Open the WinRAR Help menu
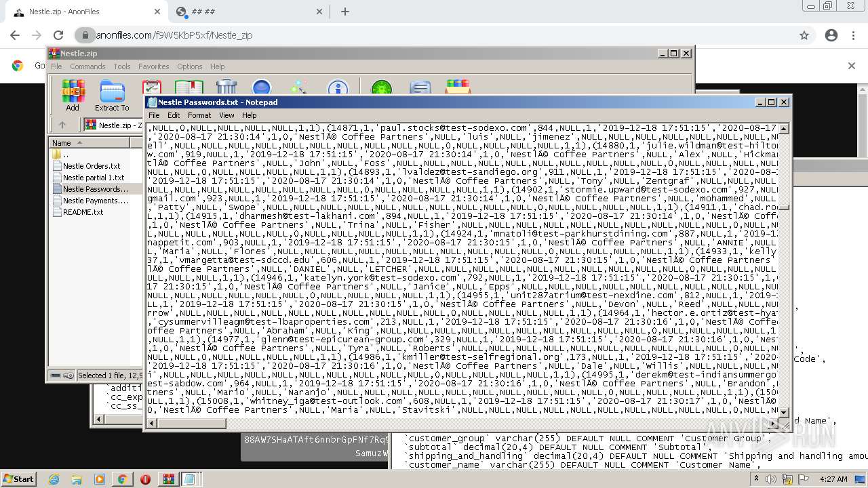868x488 pixels. click(217, 66)
